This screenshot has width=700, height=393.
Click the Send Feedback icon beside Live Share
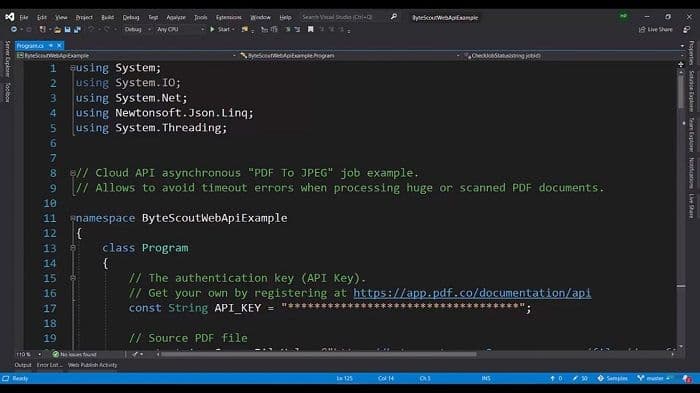coord(687,29)
